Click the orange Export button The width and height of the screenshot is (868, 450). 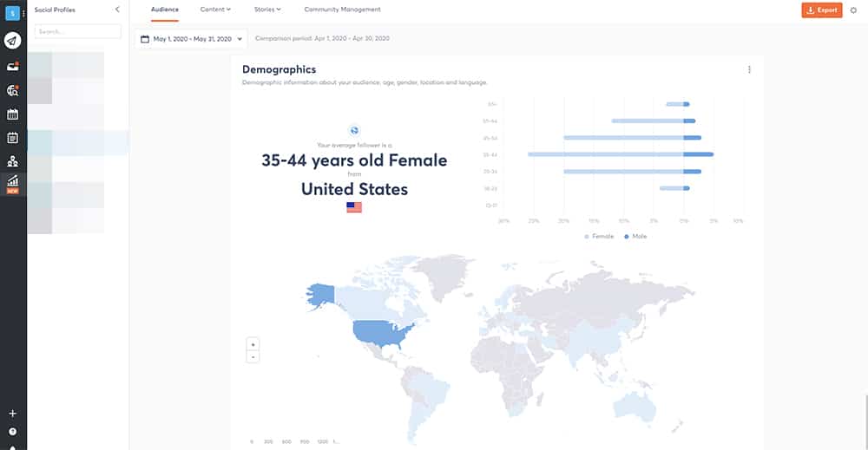(x=821, y=10)
